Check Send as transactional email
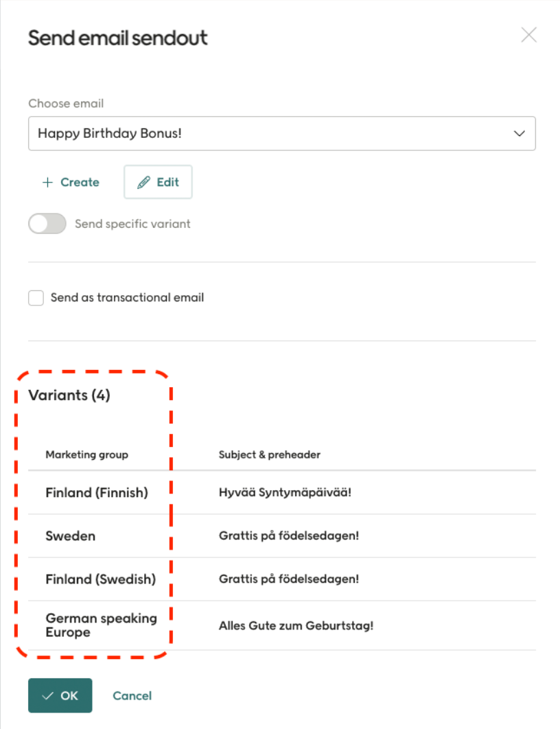Screen dimensions: 560x729 pos(36,297)
